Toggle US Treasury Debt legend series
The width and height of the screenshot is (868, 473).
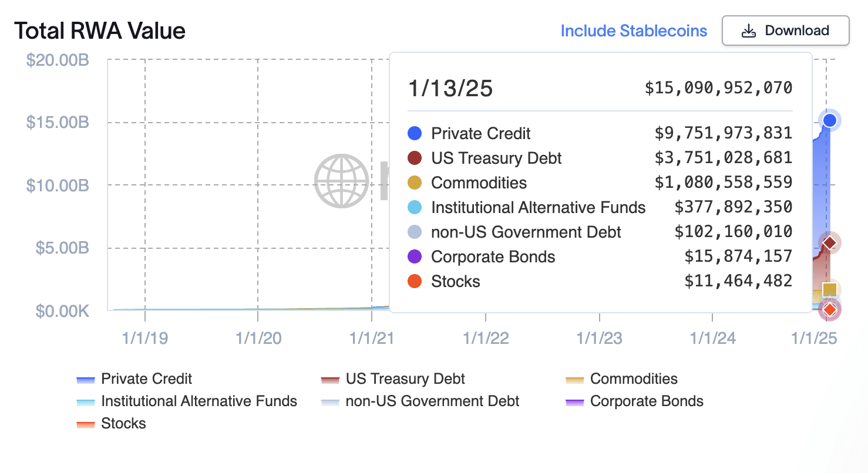click(x=393, y=379)
